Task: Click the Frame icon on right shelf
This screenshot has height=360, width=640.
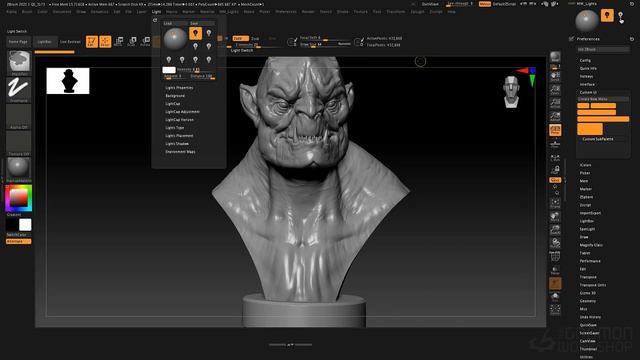Action: click(x=555, y=203)
